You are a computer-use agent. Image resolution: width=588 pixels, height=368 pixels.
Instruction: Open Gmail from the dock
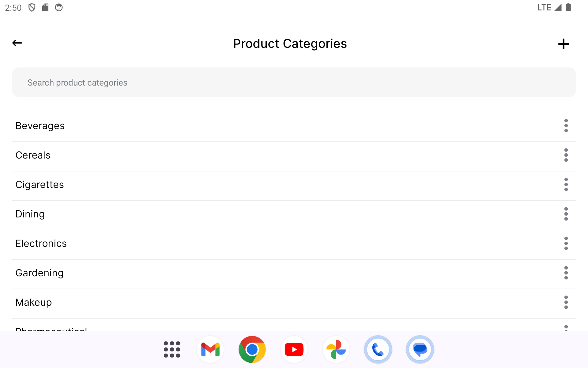pos(210,349)
